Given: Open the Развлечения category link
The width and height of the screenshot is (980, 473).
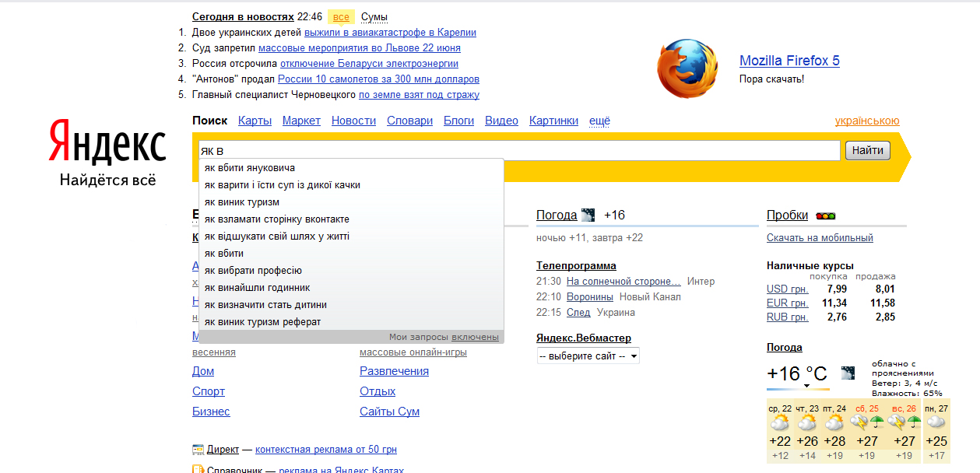Looking at the screenshot, I should pyautogui.click(x=394, y=371).
